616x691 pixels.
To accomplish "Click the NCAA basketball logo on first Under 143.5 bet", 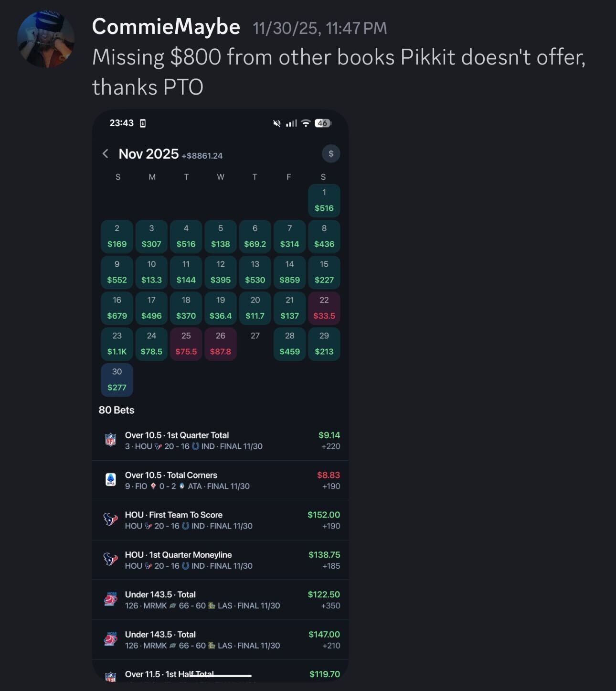I will (111, 599).
